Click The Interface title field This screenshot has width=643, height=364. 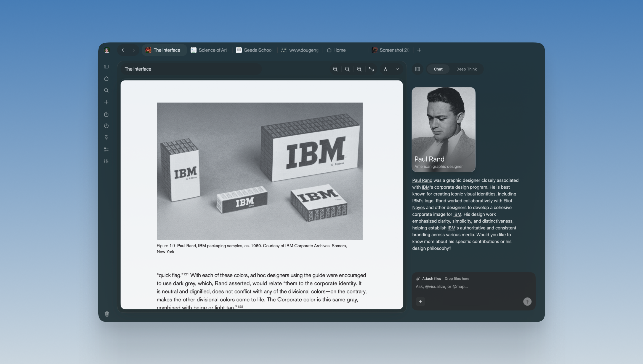point(191,69)
